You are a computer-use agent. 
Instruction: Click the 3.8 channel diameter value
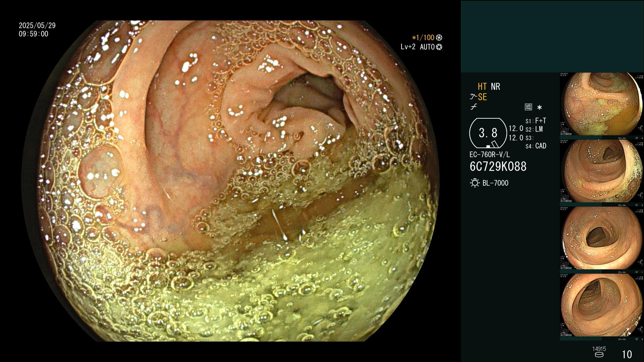point(488,133)
